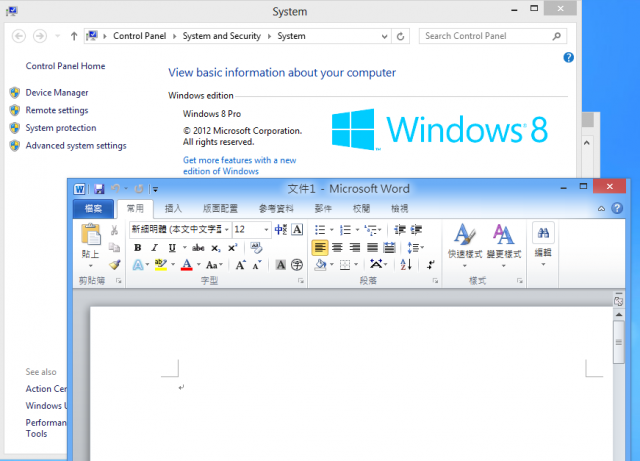Open the Quick Access Toolbar customize arrow
640x461 pixels.
coord(155,189)
